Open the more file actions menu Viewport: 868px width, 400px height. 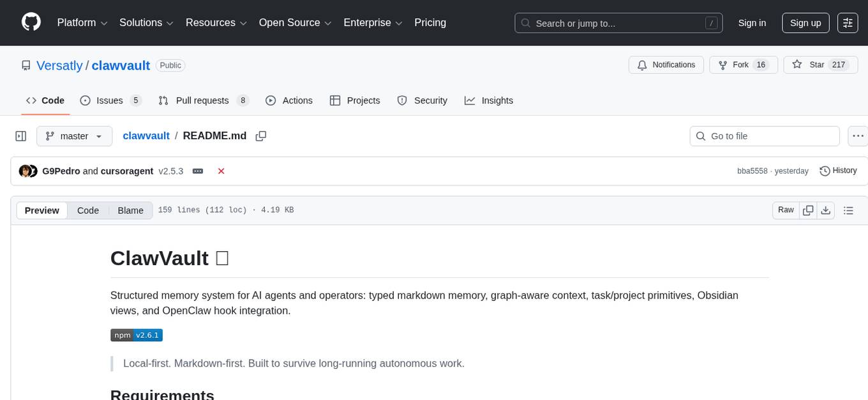[858, 136]
